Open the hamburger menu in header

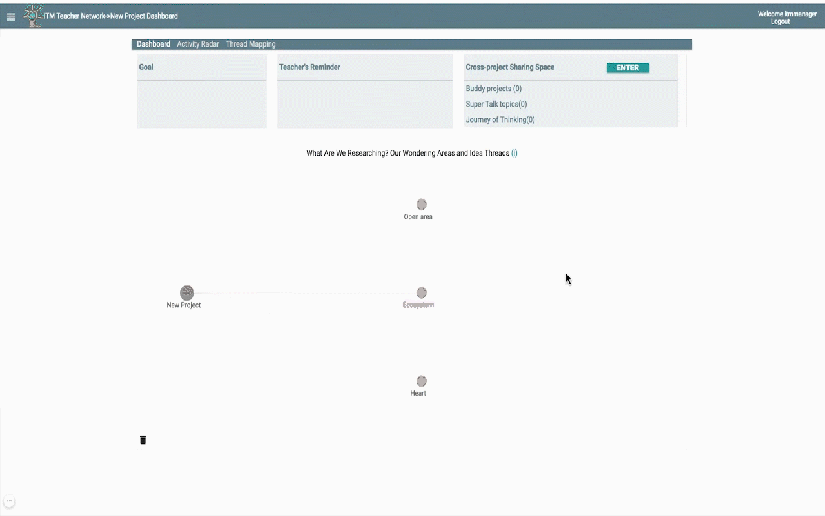pos(11,17)
